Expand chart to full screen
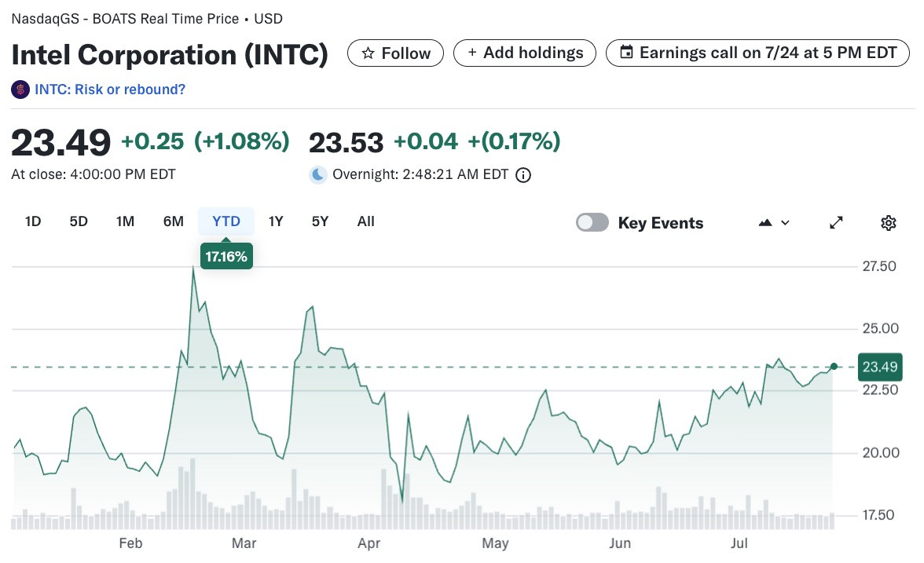The height and width of the screenshot is (563, 924). pyautogui.click(x=836, y=223)
